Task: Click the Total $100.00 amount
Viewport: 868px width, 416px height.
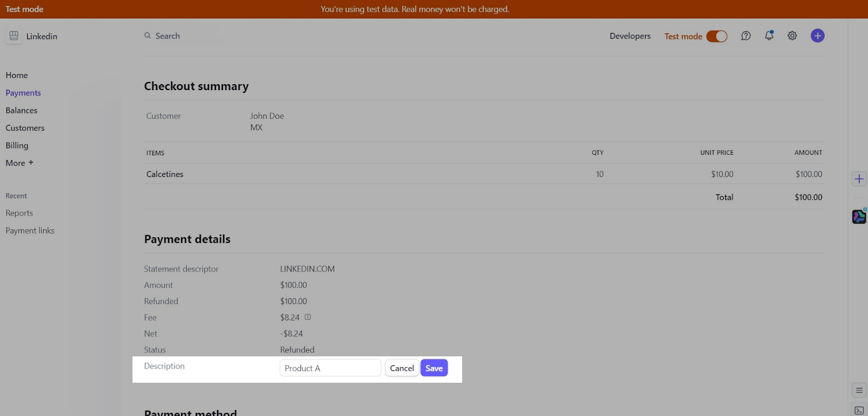Action: [808, 197]
